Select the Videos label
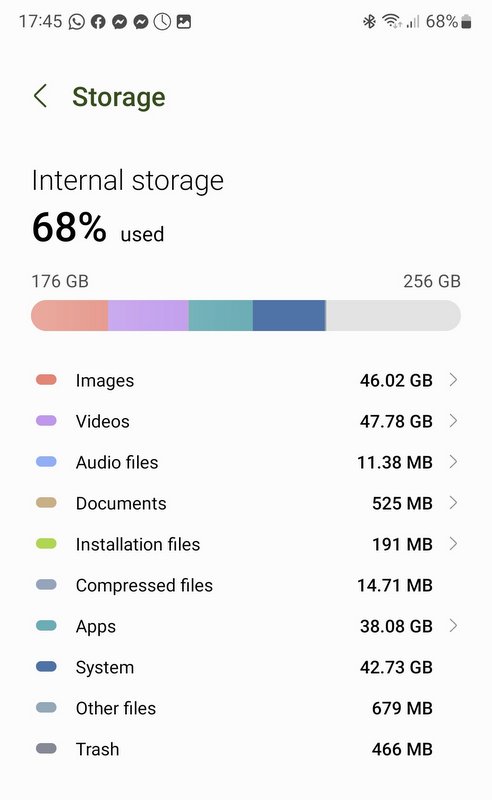This screenshot has width=492, height=800. pos(103,421)
